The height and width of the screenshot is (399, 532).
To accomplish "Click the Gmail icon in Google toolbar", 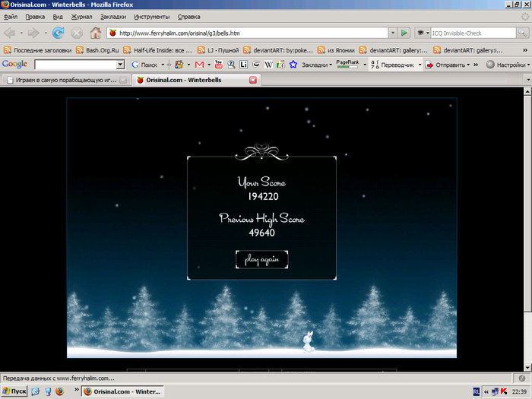I will pyautogui.click(x=199, y=65).
